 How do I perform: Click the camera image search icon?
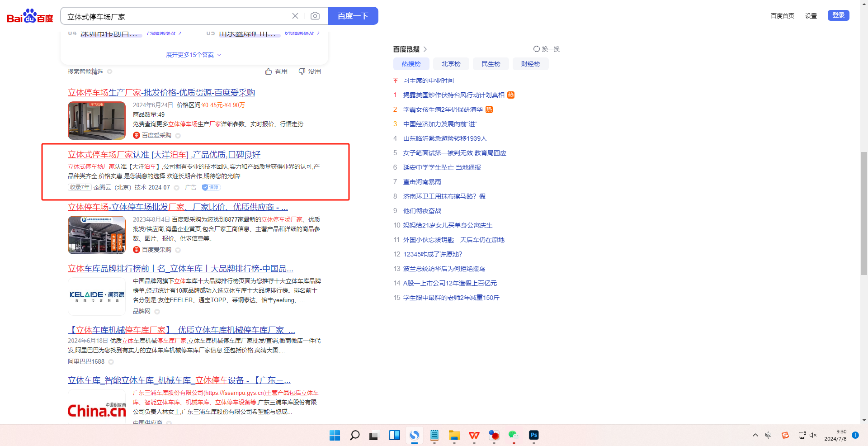[x=315, y=16]
